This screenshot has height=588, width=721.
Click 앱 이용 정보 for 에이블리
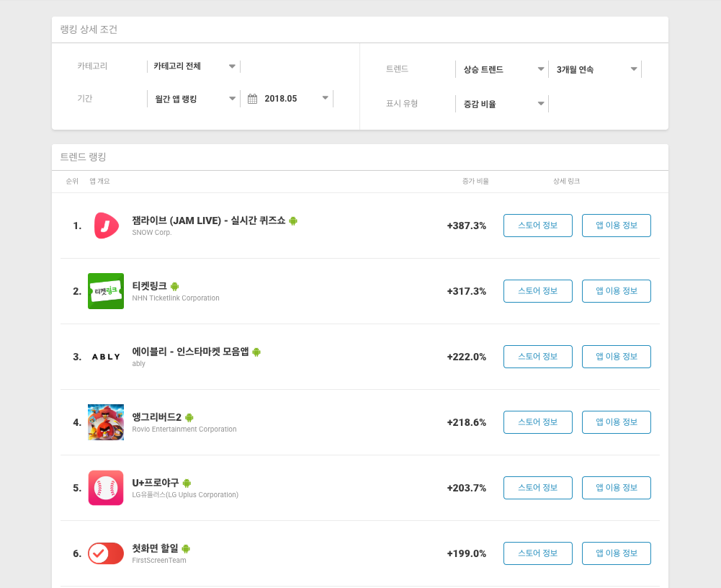pyautogui.click(x=617, y=357)
